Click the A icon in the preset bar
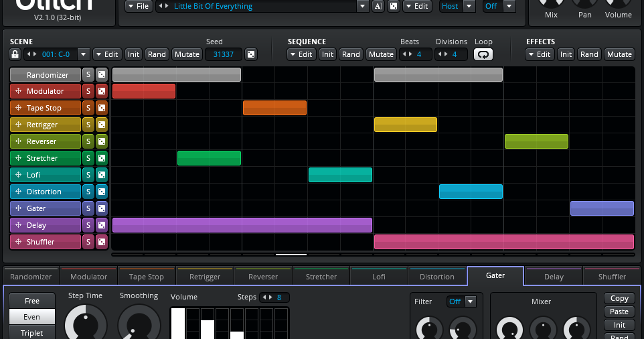 [x=378, y=6]
